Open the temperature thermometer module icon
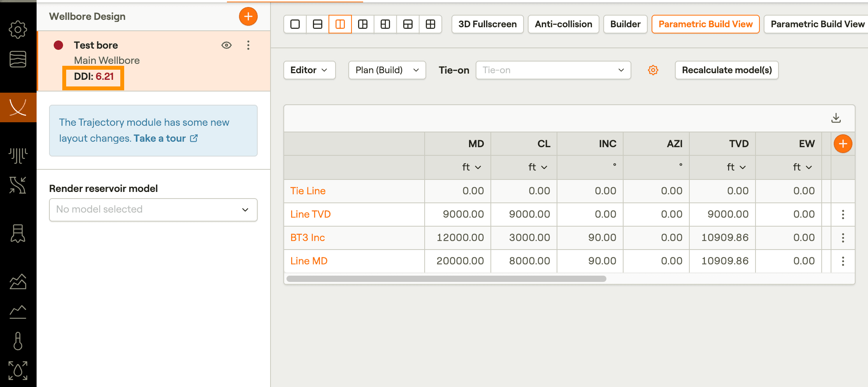868x387 pixels. pos(18,341)
